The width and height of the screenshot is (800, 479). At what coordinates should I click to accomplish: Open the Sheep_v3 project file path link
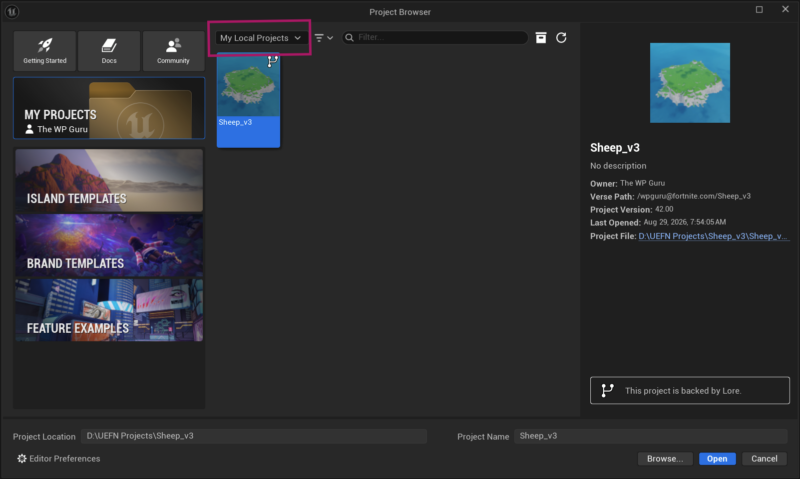712,236
